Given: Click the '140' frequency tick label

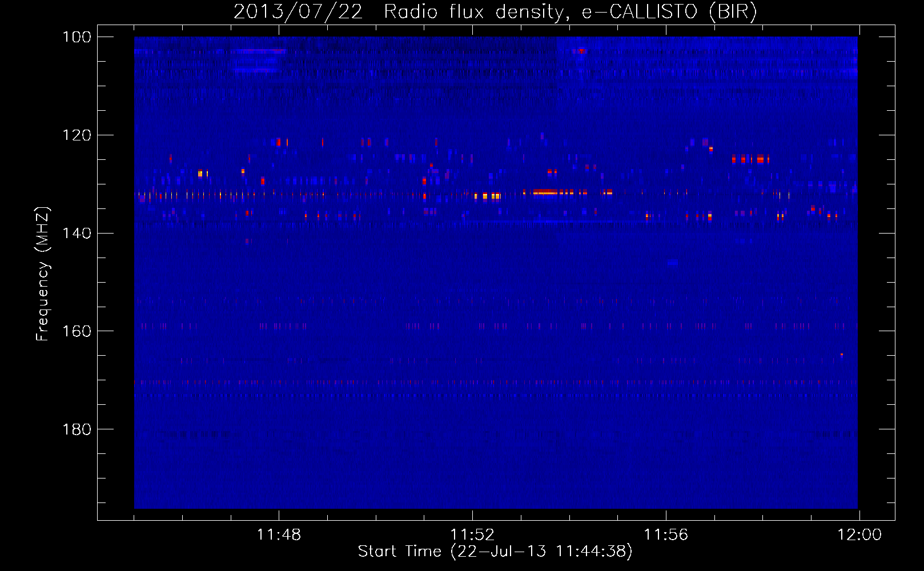Looking at the screenshot, I should point(77,233).
